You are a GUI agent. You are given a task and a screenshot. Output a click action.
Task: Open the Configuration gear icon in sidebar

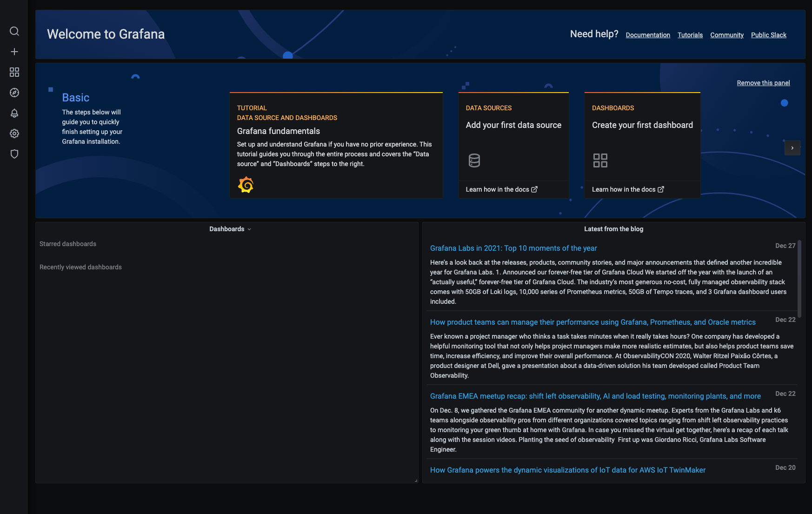(x=14, y=134)
